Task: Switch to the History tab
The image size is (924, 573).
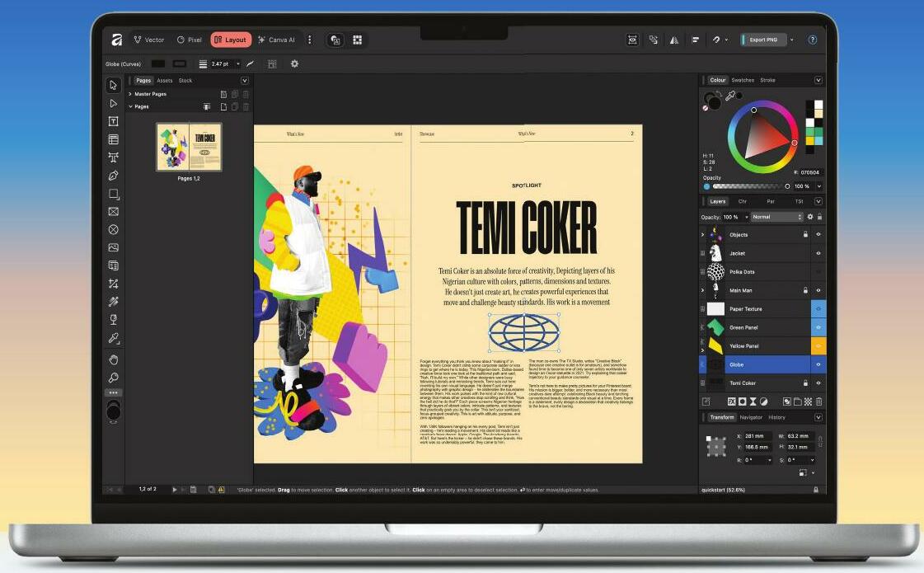Action: pyautogui.click(x=776, y=417)
